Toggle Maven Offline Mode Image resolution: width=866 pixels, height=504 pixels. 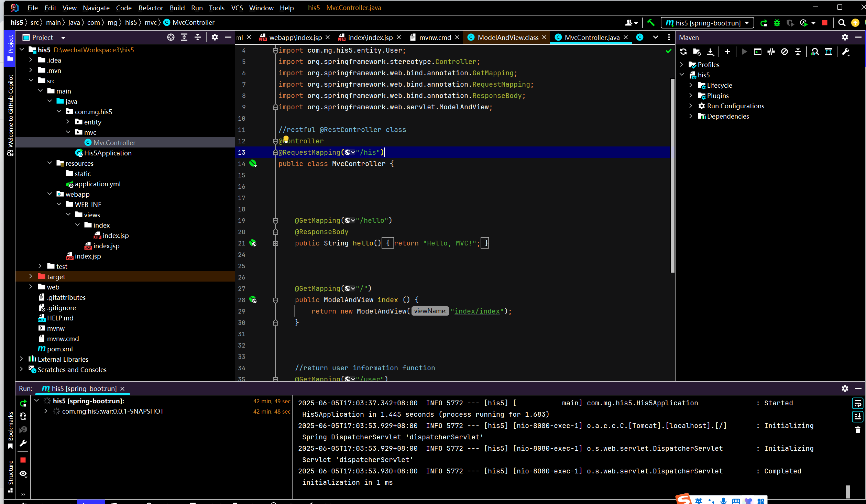(771, 52)
